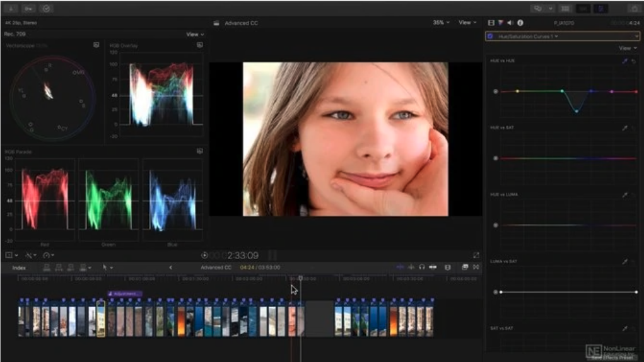Show effects browser icon in timeline
This screenshot has height=362, width=644.
465,267
